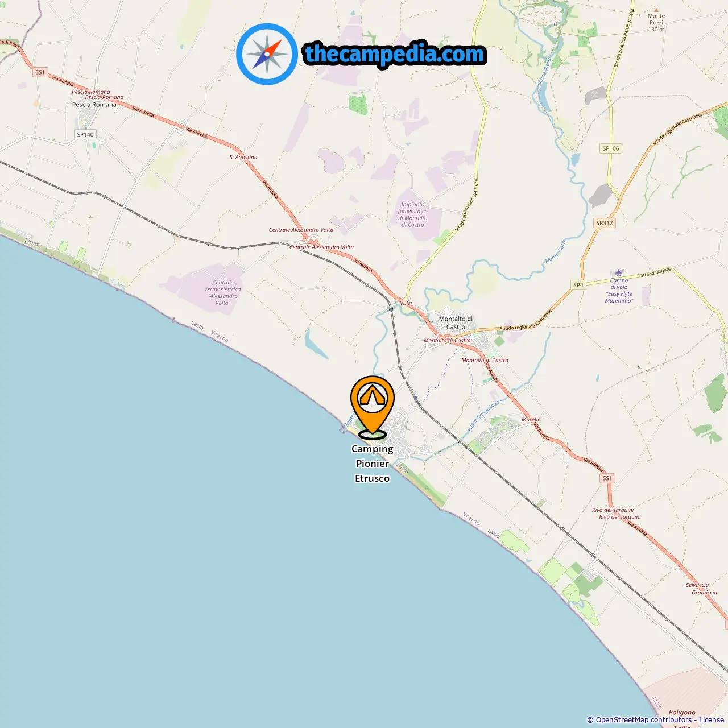728x728 pixels.
Task: Click the Monte Rozzi peak marker
Action: click(x=656, y=10)
